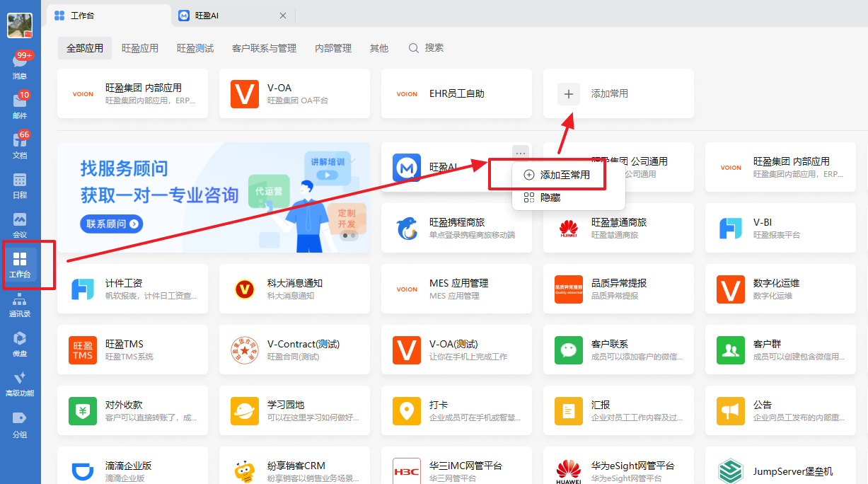Open 旺盈集团 内部应用 card beside the menu

[781, 167]
